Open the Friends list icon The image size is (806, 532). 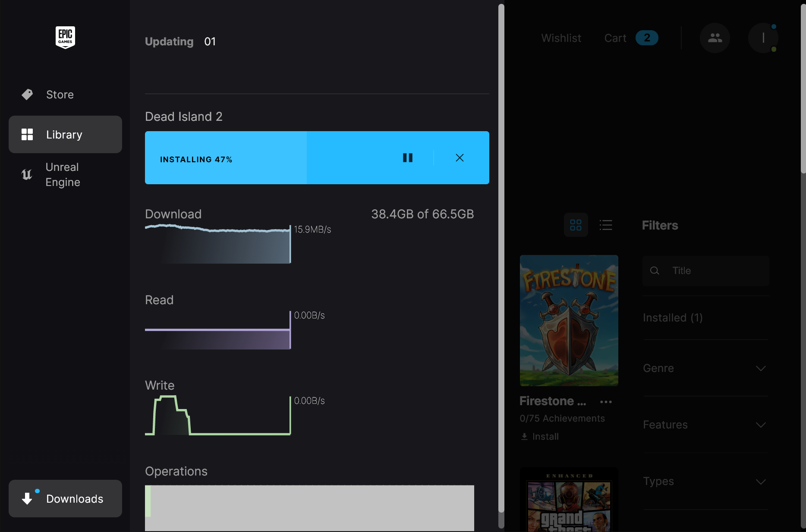[x=715, y=38]
